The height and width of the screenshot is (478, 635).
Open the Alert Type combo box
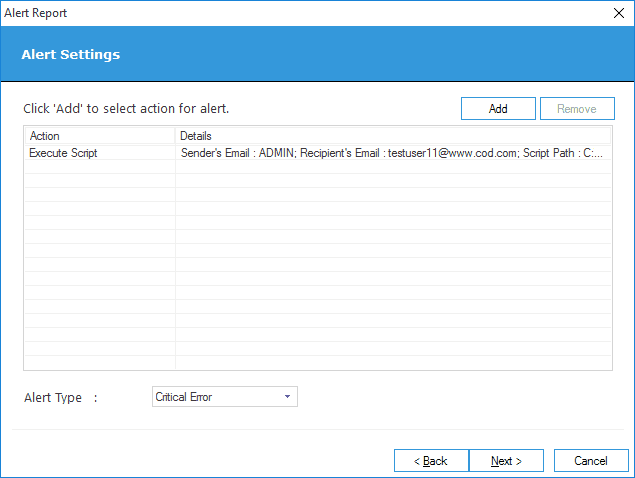point(225,397)
